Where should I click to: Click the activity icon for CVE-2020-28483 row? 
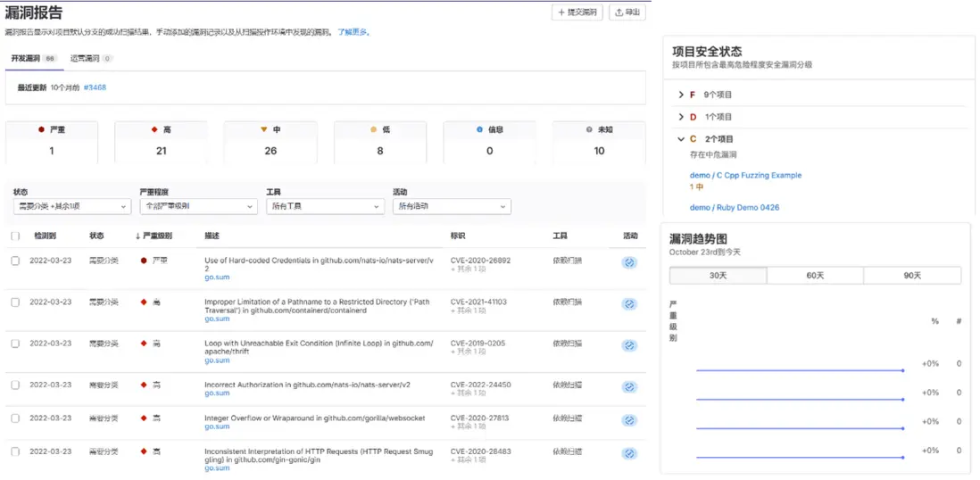pyautogui.click(x=629, y=453)
